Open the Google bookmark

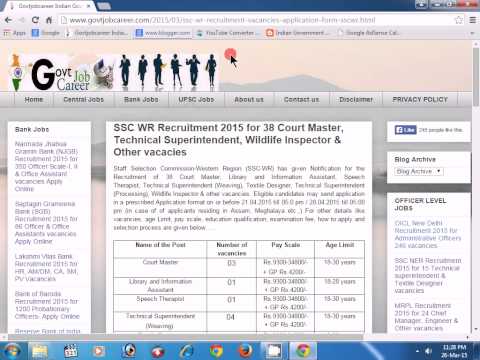point(46,33)
